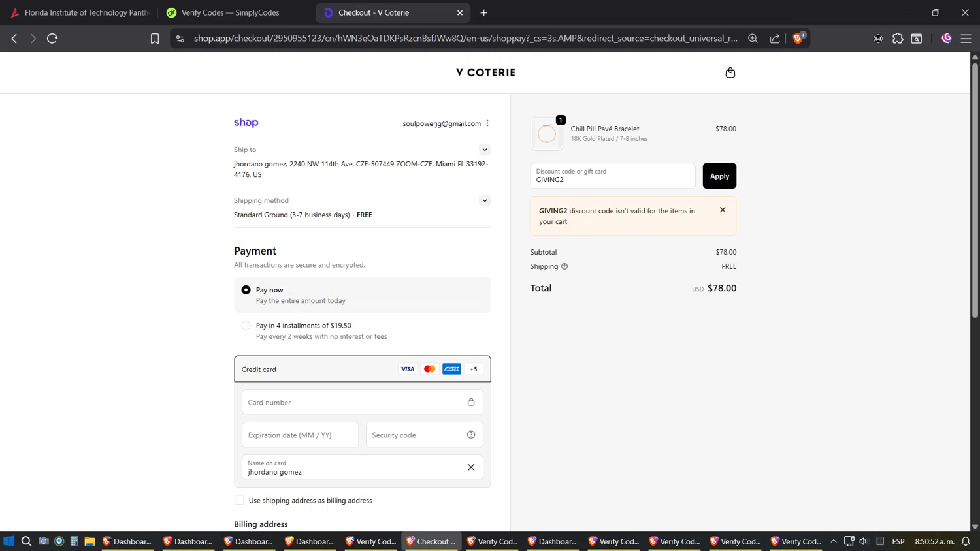The width and height of the screenshot is (980, 551).
Task: Click the browser address bar URL
Action: pyautogui.click(x=465, y=39)
